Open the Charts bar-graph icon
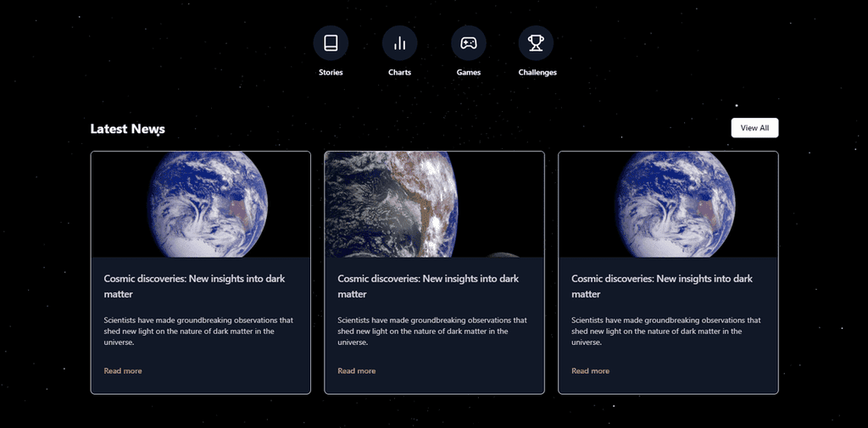 coord(400,42)
